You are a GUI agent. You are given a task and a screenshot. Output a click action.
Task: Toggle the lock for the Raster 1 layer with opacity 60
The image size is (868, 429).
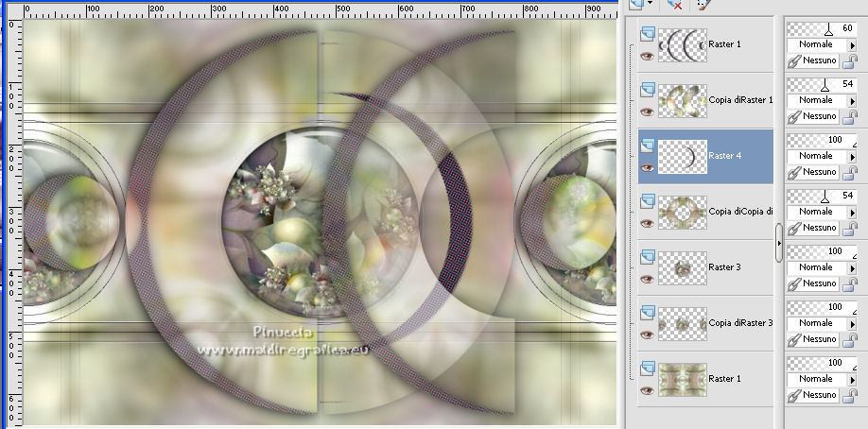(849, 61)
